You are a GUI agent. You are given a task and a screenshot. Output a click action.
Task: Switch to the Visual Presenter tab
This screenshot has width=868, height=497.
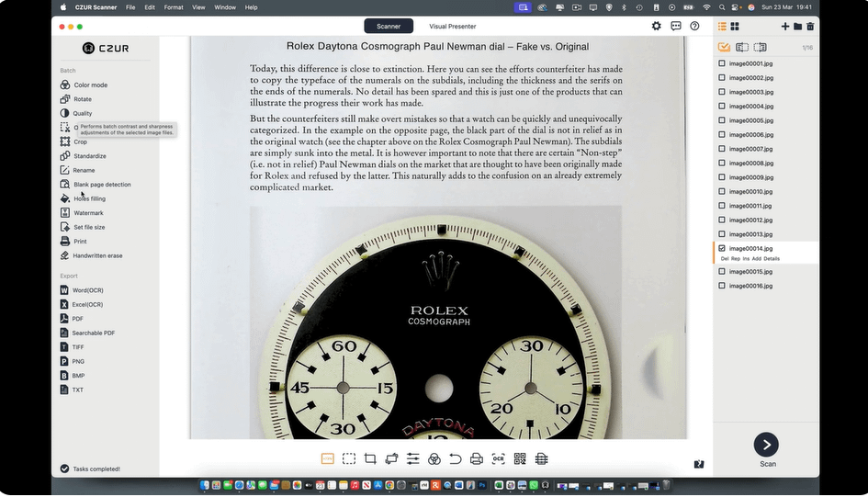point(452,27)
